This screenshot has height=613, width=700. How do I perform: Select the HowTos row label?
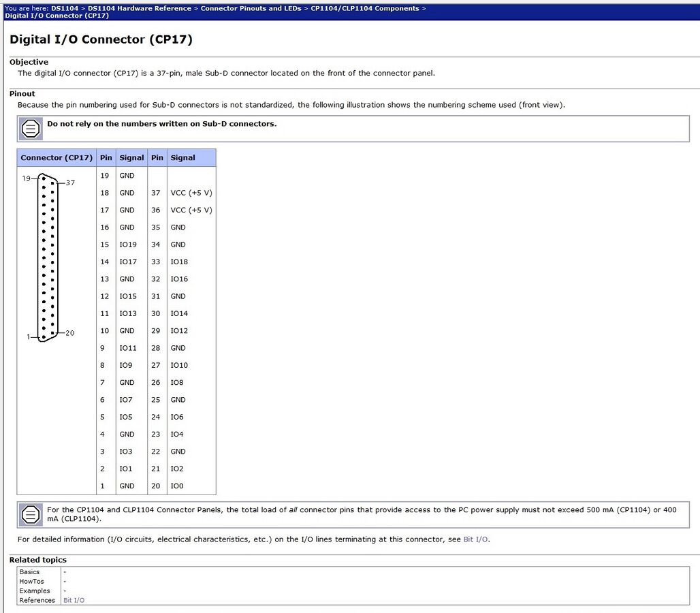[31, 582]
